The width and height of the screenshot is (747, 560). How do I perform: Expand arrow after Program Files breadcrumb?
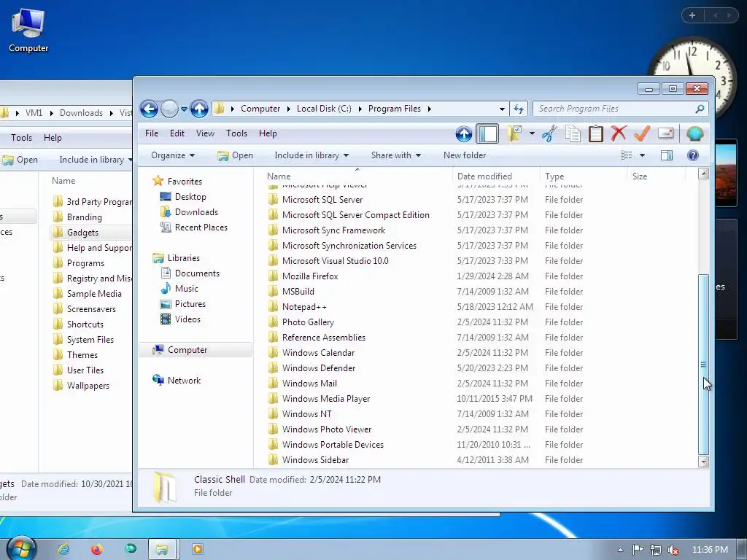(x=429, y=109)
